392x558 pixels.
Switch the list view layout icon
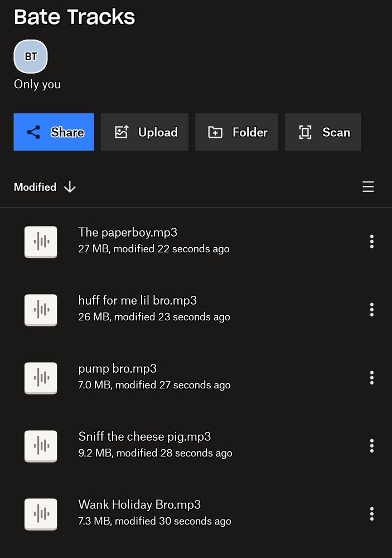coord(368,186)
